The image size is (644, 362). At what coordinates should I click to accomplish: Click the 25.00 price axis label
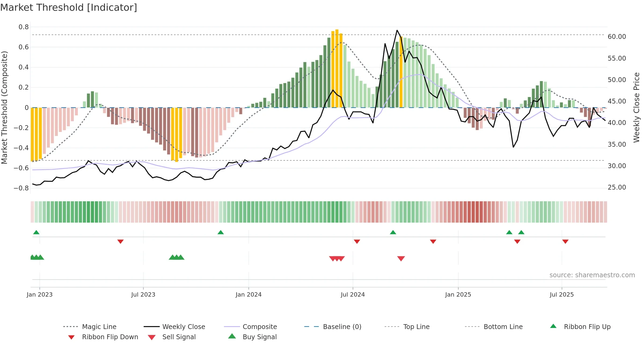[x=617, y=187]
